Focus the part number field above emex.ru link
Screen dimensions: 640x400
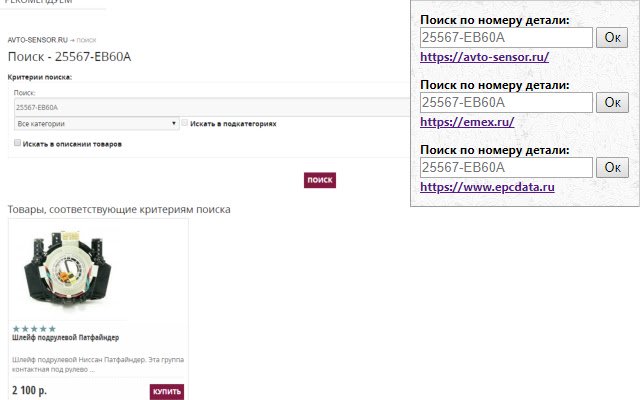[x=506, y=102]
